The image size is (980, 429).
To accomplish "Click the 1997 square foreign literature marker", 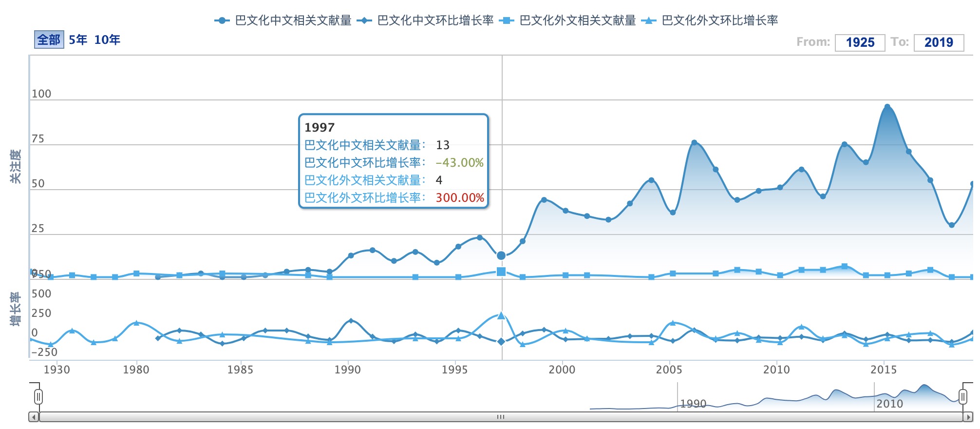I will 501,272.
